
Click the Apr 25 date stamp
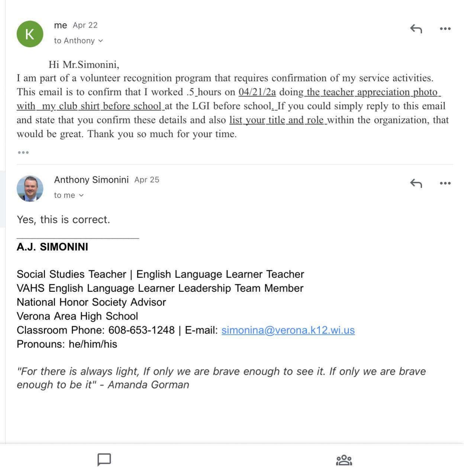click(x=146, y=180)
